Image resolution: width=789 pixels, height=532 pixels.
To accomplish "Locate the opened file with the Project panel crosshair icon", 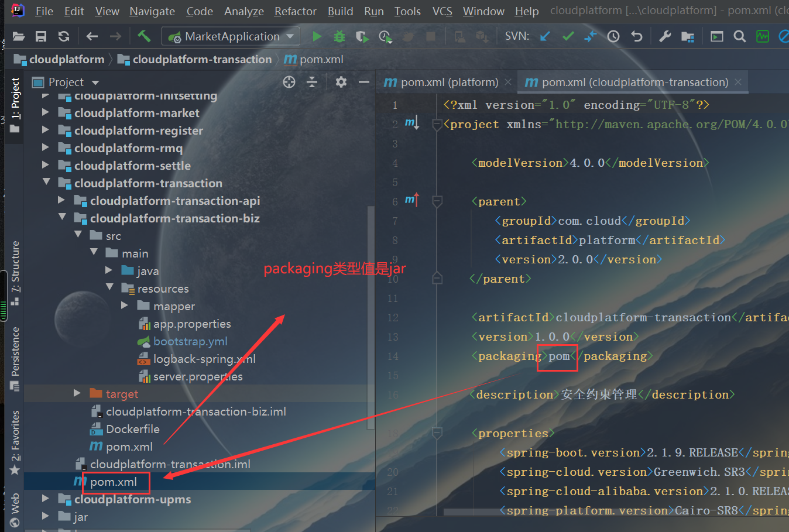I will point(289,82).
